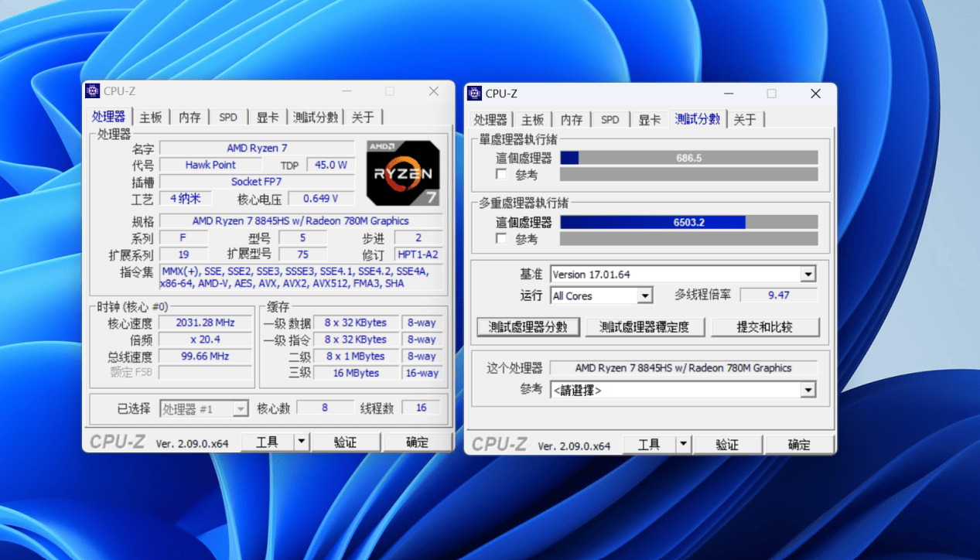Click the 验证 button in the left window

click(x=346, y=441)
